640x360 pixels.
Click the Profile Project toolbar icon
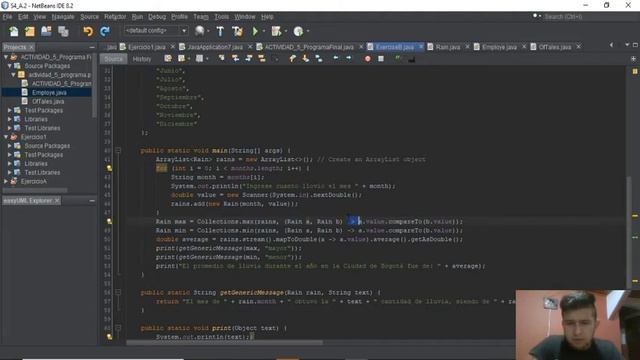pos(298,31)
